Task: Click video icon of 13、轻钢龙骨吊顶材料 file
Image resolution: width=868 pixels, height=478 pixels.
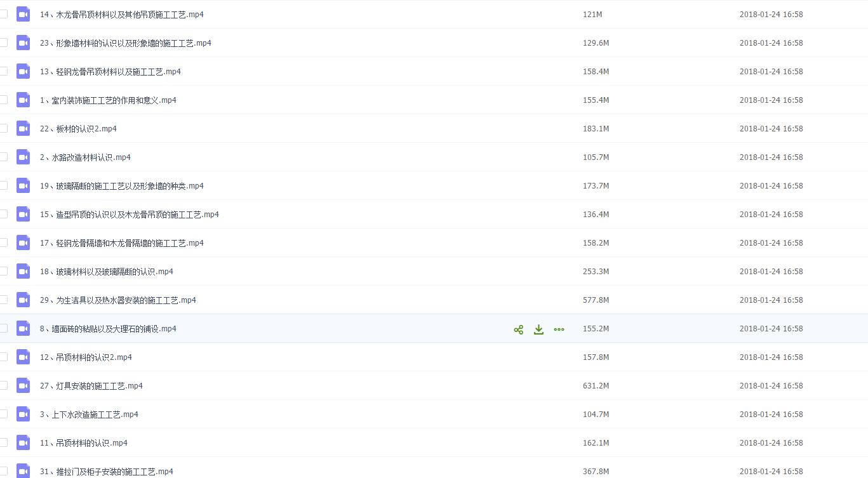Action: pyautogui.click(x=23, y=71)
